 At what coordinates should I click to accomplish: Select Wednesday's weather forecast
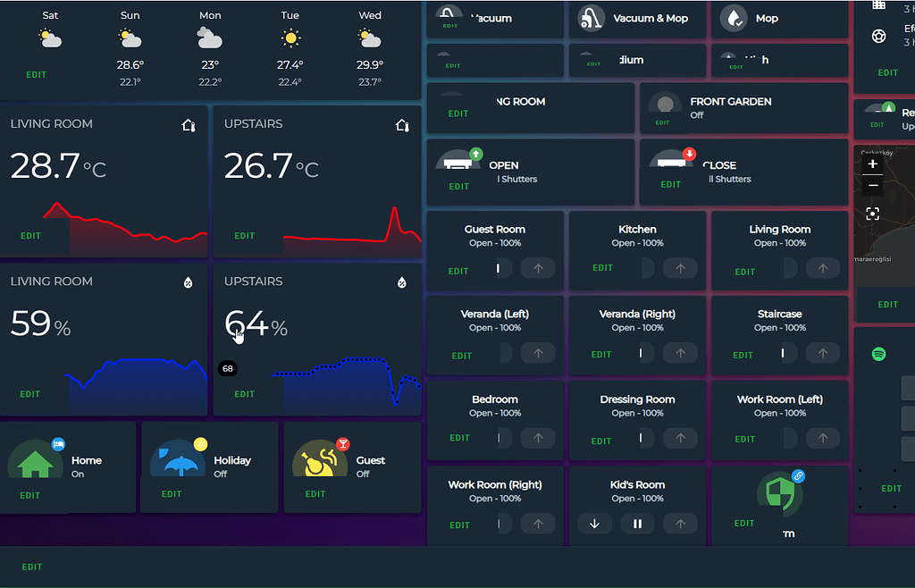(x=369, y=38)
